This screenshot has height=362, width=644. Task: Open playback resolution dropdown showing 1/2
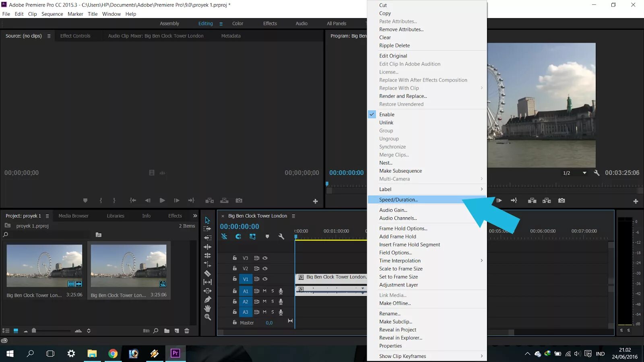tap(575, 173)
